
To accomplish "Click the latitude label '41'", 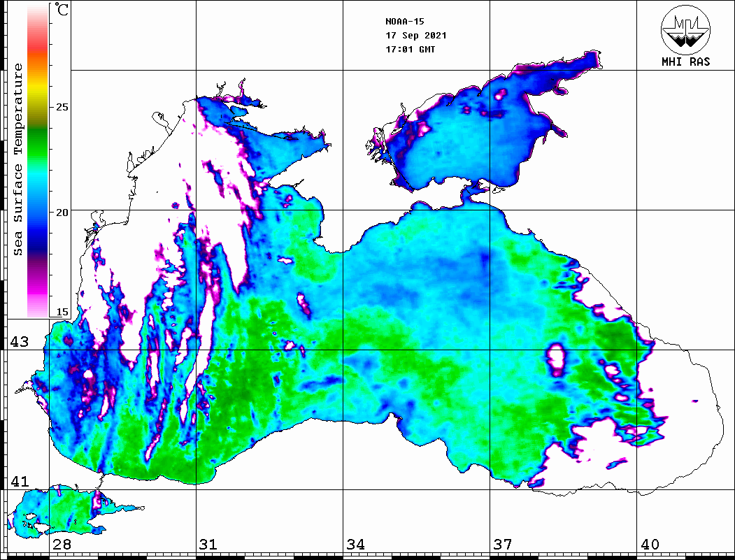I will [x=20, y=481].
